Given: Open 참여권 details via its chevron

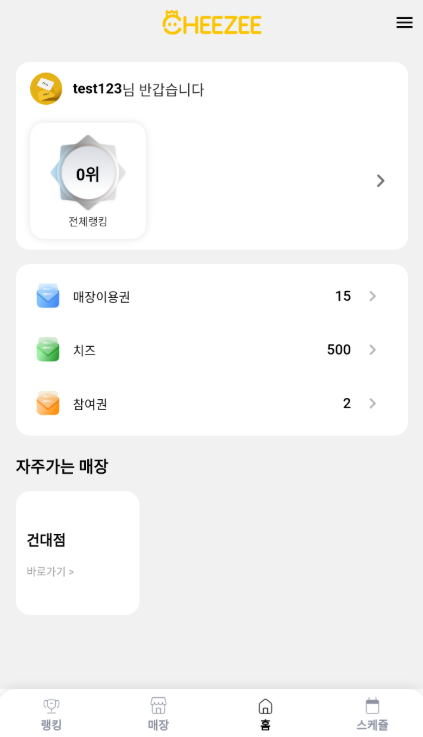Looking at the screenshot, I should tap(373, 403).
